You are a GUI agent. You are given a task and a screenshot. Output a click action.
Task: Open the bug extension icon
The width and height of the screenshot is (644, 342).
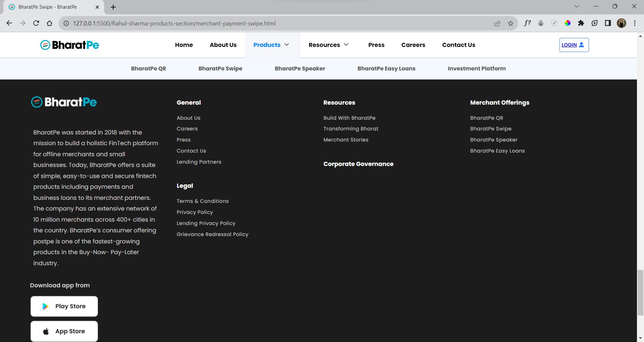pos(541,23)
